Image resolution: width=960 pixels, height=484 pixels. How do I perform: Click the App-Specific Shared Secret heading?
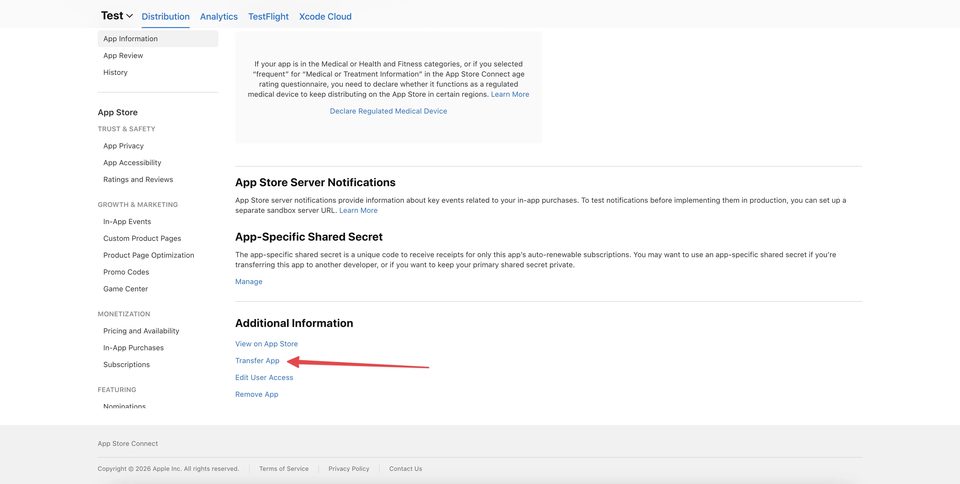[309, 237]
